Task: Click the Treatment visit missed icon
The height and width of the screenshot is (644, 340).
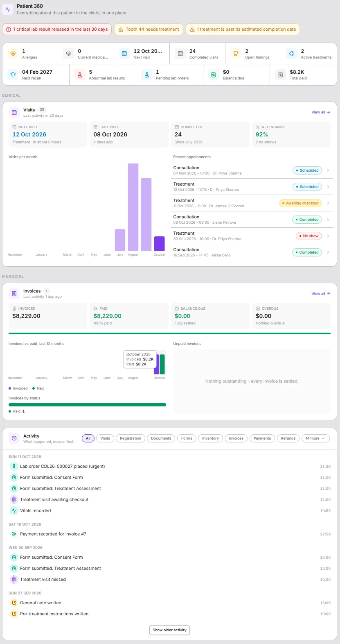Action: coord(14,579)
